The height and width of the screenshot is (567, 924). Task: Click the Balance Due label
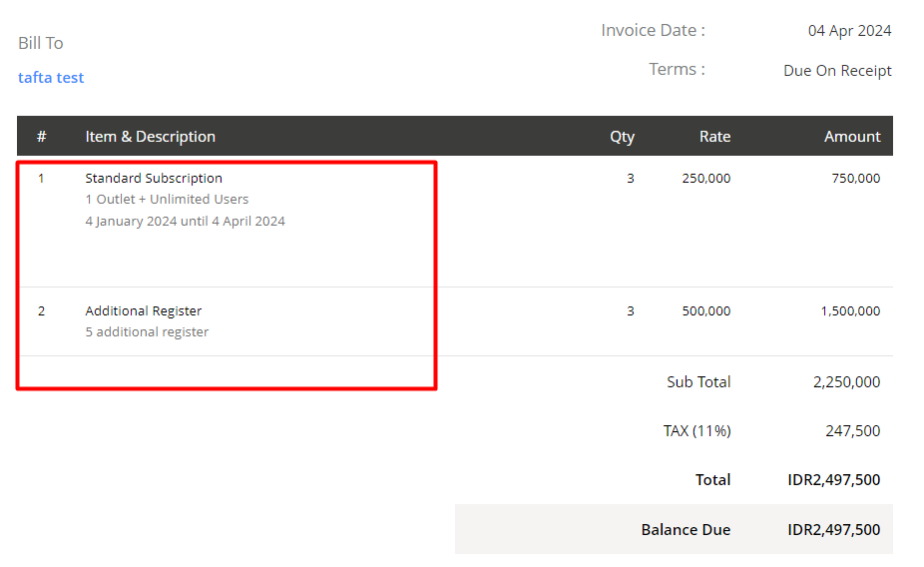[686, 530]
